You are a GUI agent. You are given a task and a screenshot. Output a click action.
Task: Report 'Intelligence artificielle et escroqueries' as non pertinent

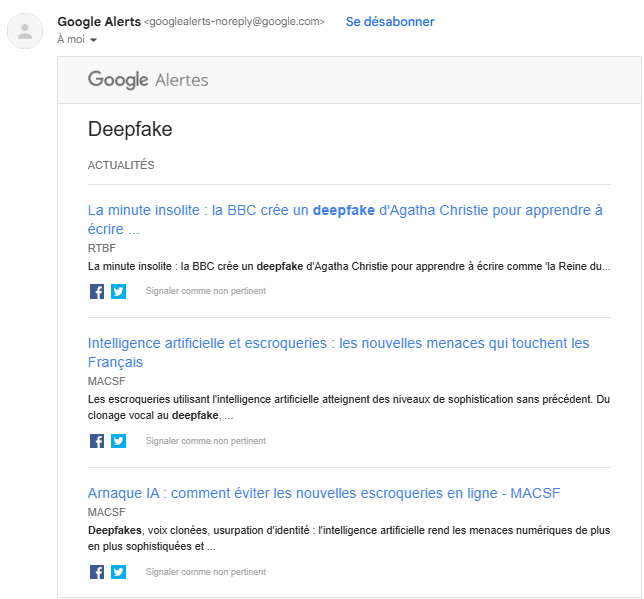[x=205, y=441]
